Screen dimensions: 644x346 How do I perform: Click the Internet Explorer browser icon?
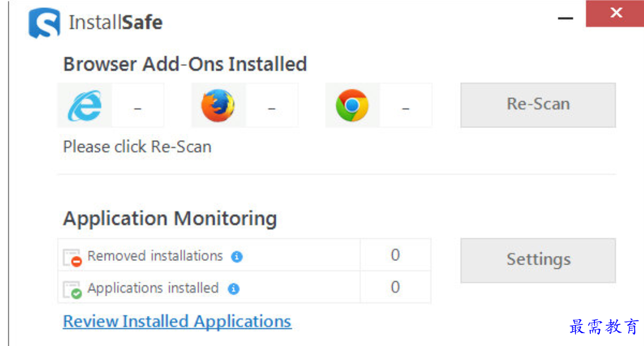pos(85,105)
